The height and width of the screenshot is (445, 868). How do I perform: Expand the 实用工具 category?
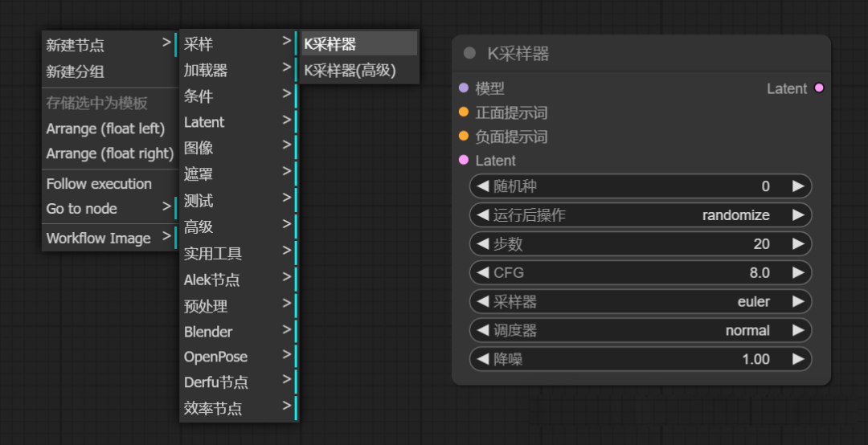(240, 254)
